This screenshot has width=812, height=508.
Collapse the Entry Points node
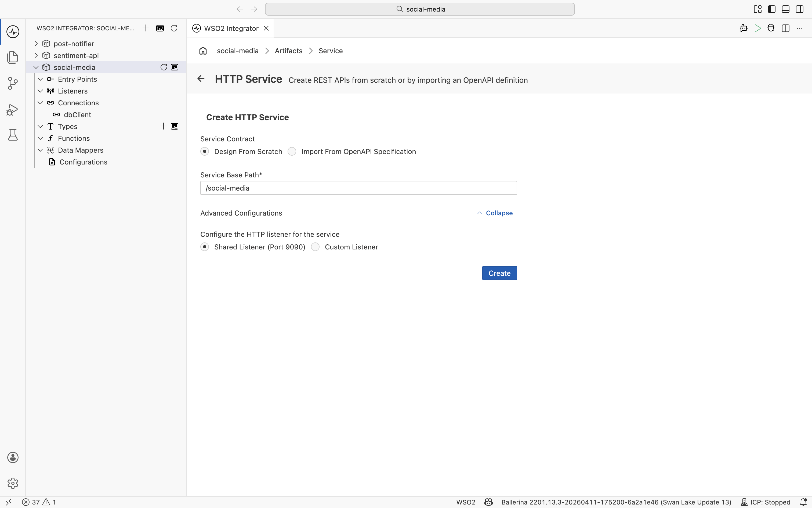40,79
